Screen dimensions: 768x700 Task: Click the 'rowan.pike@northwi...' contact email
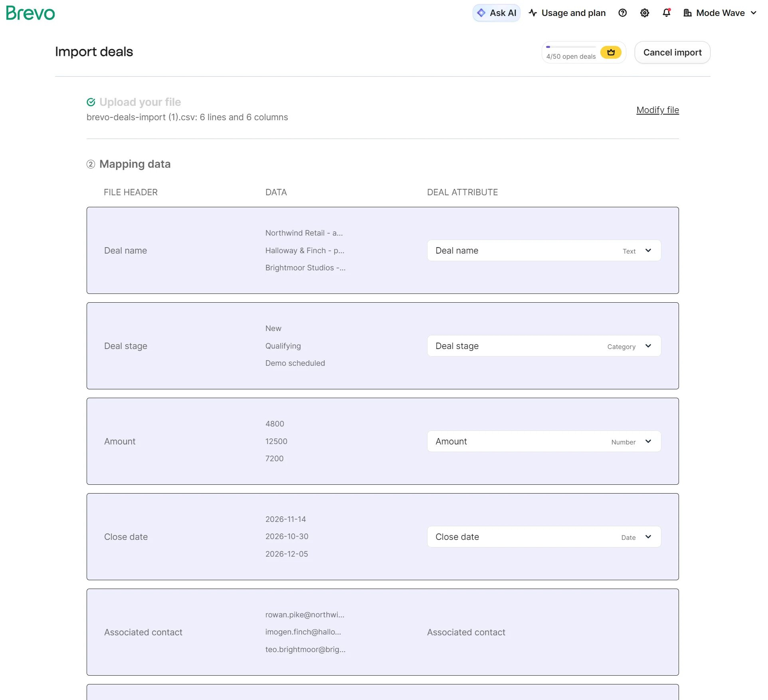coord(305,615)
